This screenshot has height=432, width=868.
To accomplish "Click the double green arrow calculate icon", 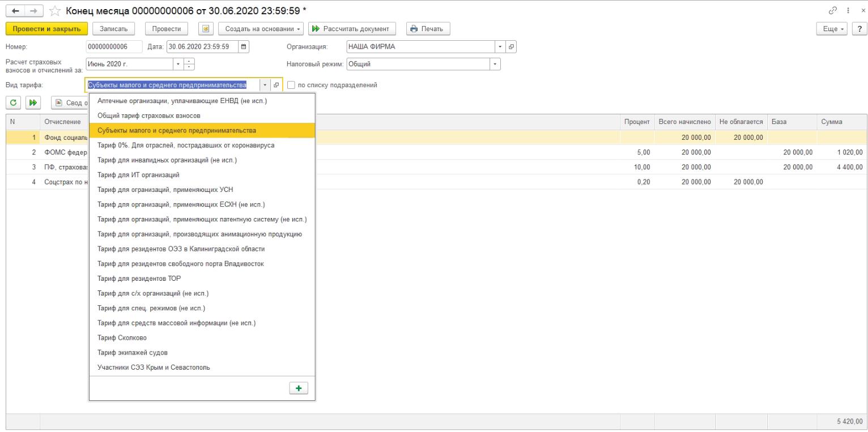I will 33,102.
